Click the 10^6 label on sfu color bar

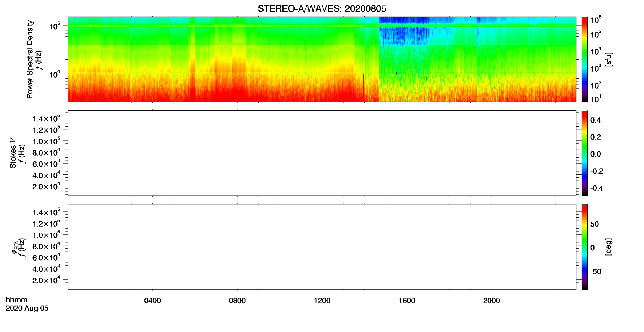tap(596, 20)
